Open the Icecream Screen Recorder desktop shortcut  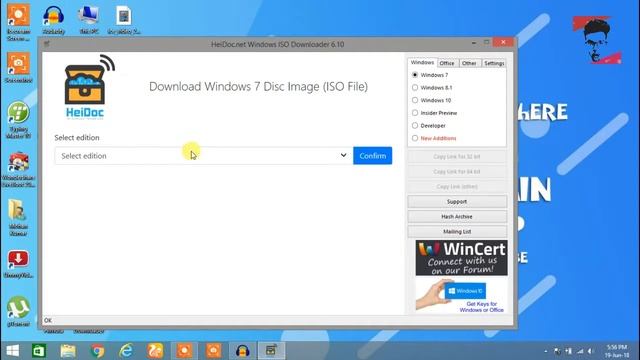(18, 23)
